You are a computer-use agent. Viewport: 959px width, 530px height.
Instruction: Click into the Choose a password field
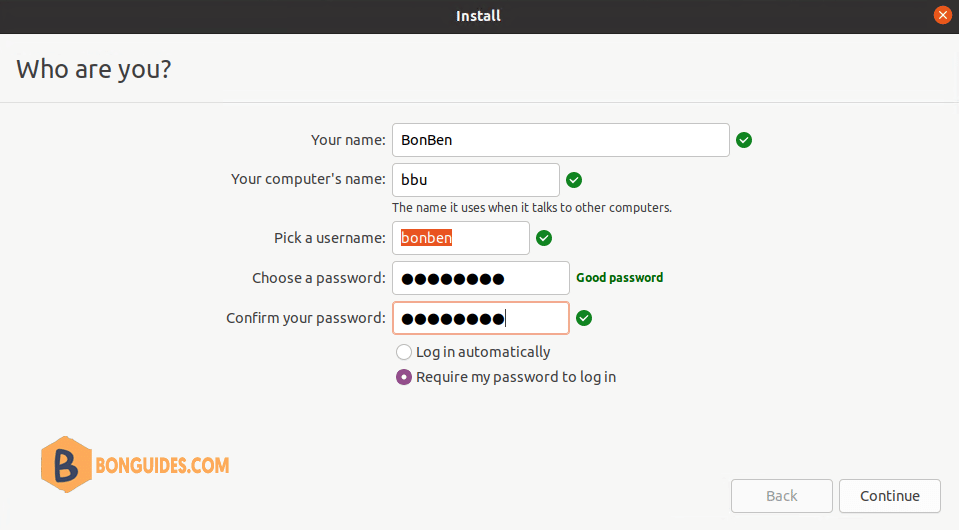pyautogui.click(x=481, y=278)
